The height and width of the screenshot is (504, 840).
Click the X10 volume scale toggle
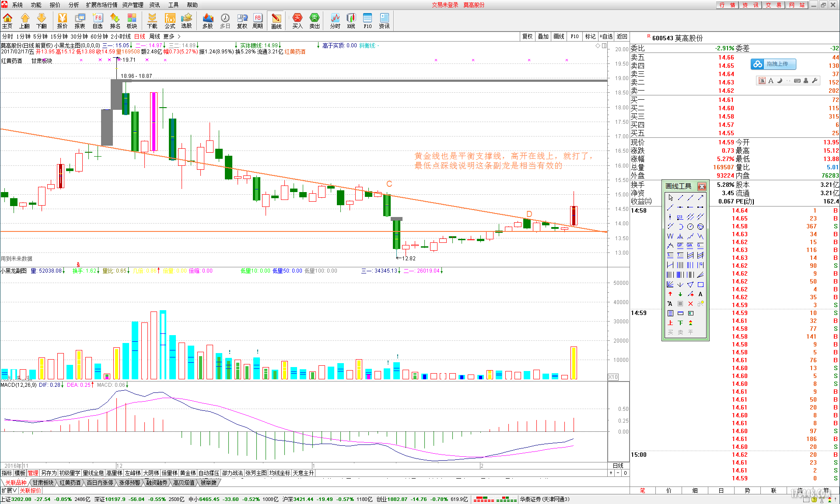coord(613,377)
